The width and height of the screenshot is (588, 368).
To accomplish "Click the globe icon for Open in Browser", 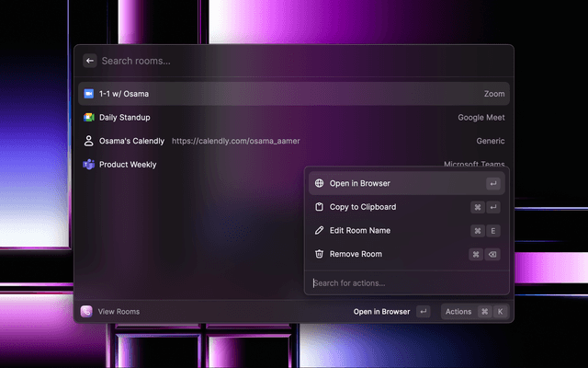I will [x=319, y=184].
